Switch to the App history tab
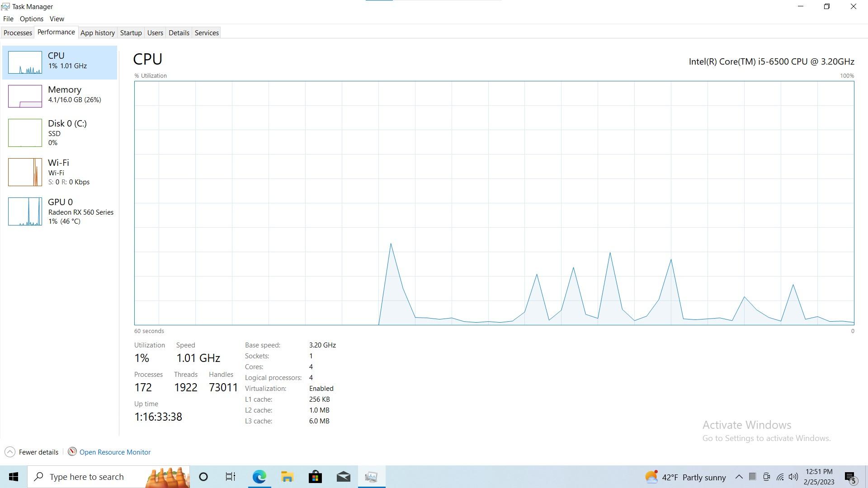This screenshot has width=868, height=488. tap(98, 33)
